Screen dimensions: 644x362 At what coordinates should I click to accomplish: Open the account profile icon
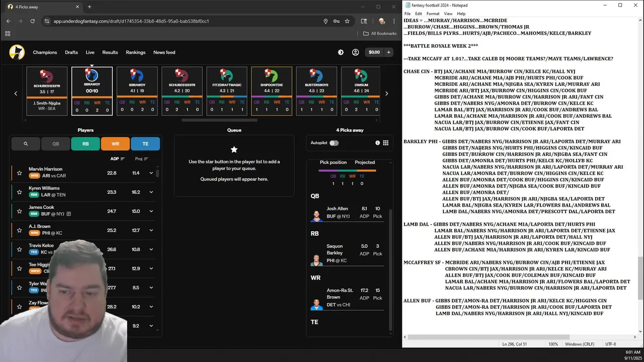point(356,52)
